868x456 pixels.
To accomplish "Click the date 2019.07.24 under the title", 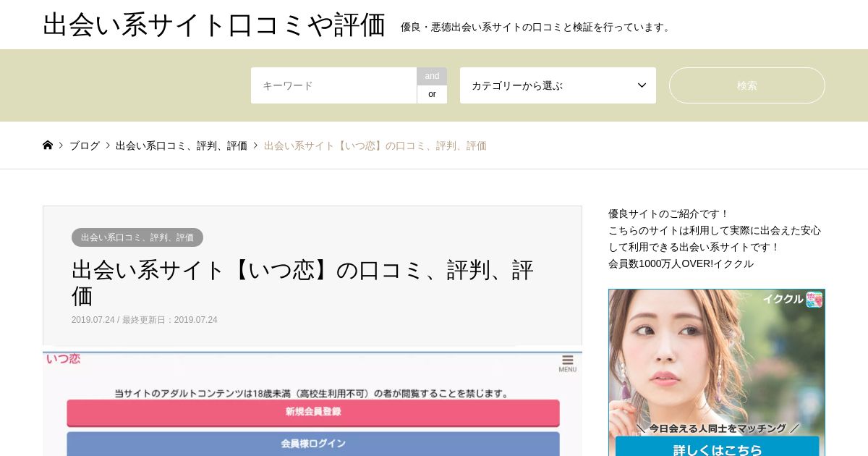I will pyautogui.click(x=93, y=320).
